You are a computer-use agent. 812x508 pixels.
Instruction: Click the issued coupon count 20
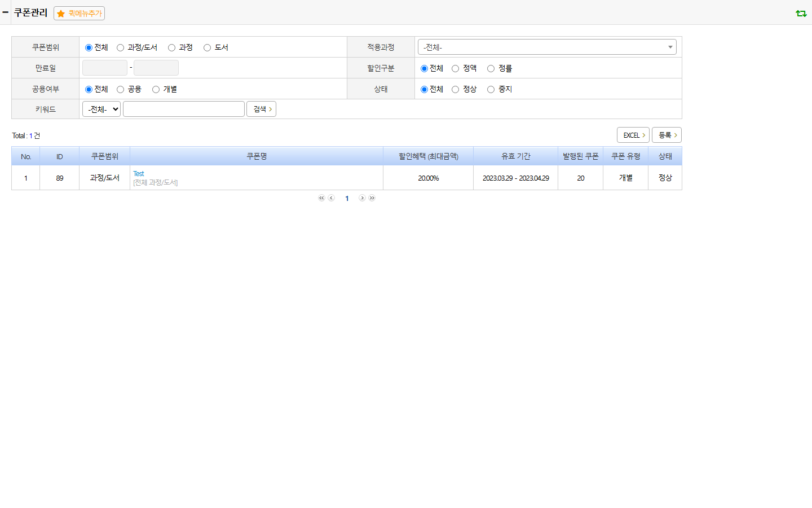581,178
